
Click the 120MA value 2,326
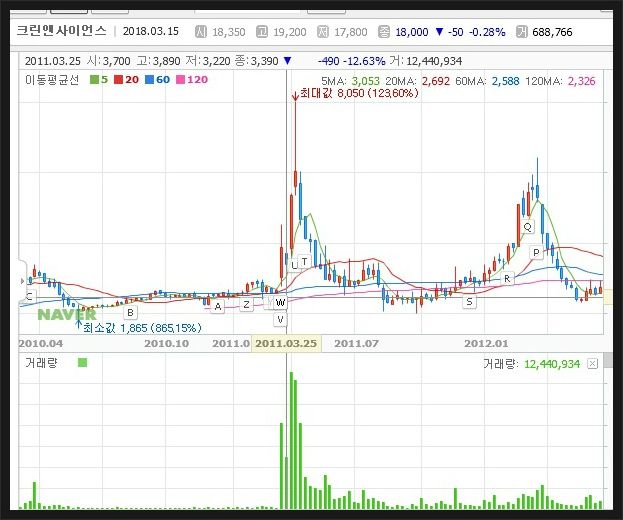click(582, 81)
